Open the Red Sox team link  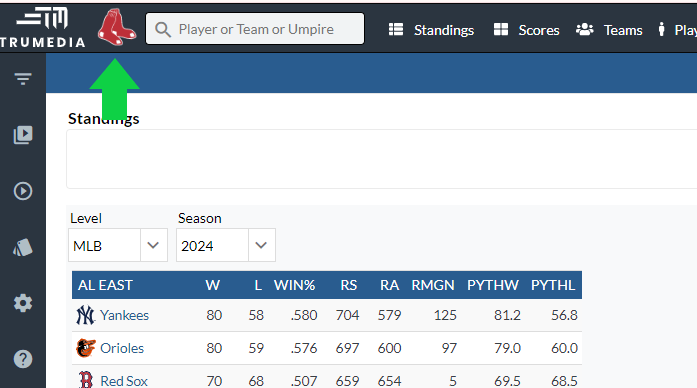(x=124, y=381)
